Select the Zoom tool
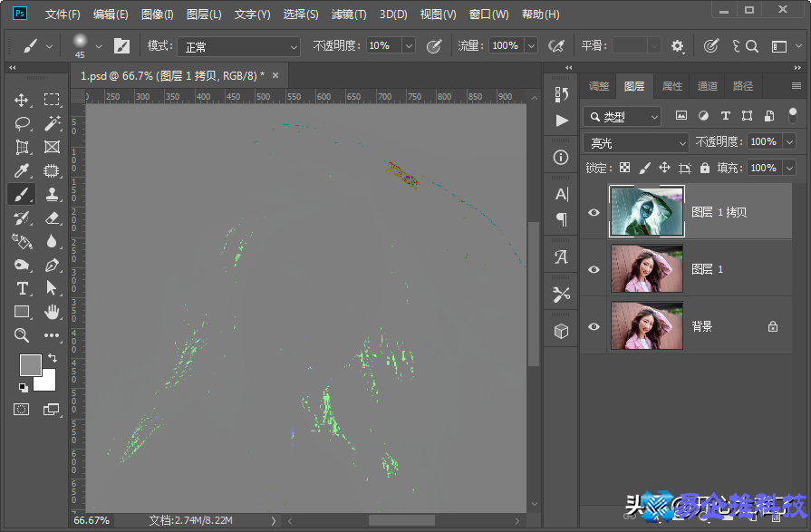This screenshot has width=811, height=532. 23,335
